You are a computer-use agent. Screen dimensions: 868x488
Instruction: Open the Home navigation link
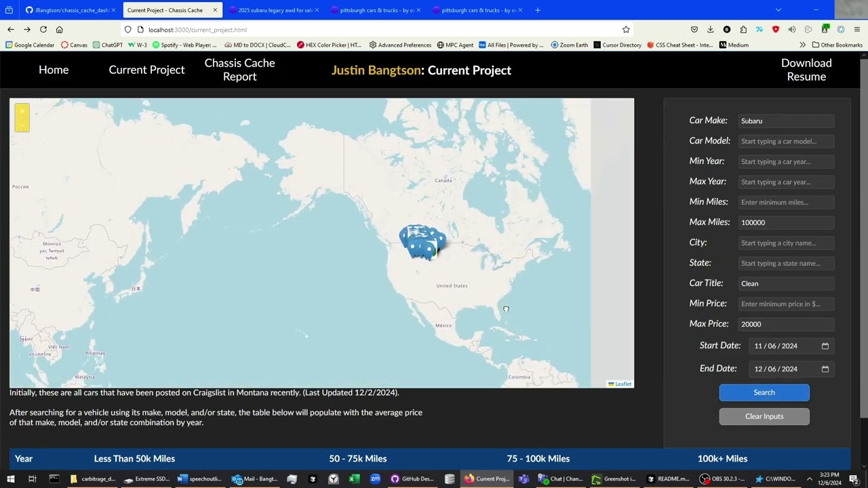coord(54,70)
